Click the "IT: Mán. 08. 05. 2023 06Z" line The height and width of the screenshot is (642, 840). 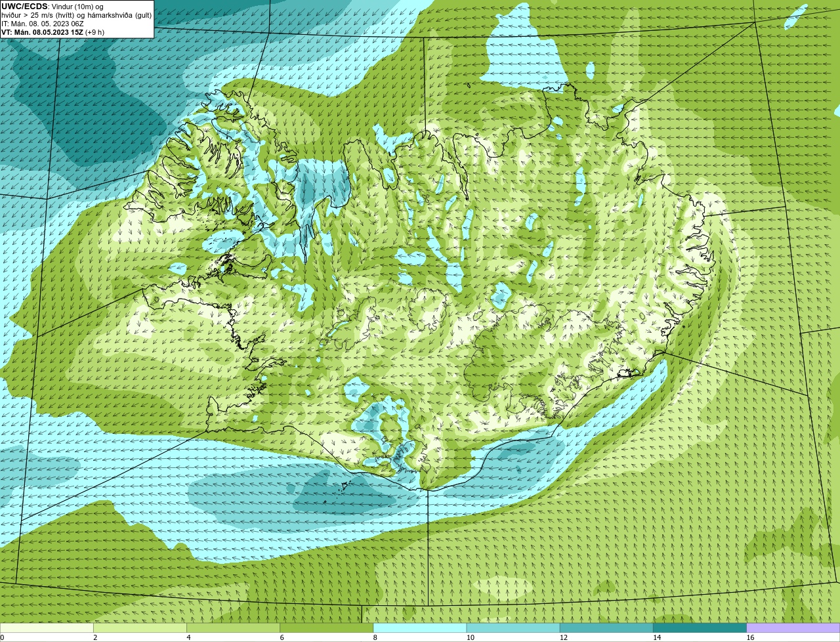tap(43, 24)
